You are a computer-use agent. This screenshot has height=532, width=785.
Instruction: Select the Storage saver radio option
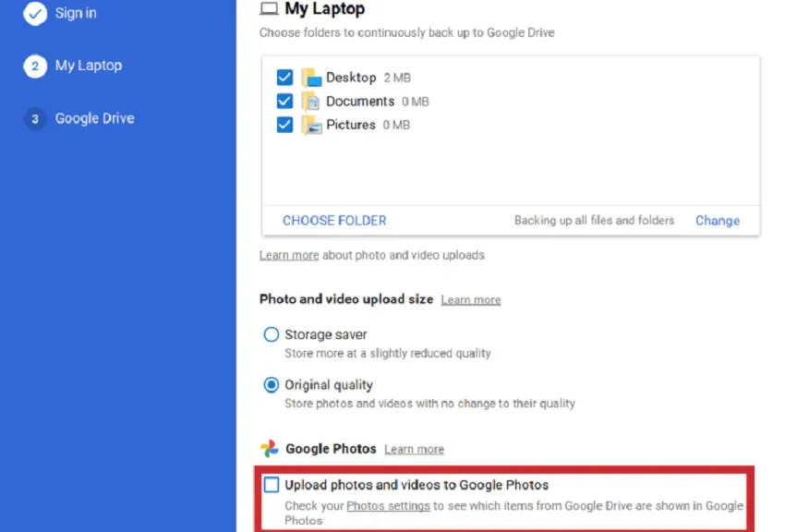[272, 334]
